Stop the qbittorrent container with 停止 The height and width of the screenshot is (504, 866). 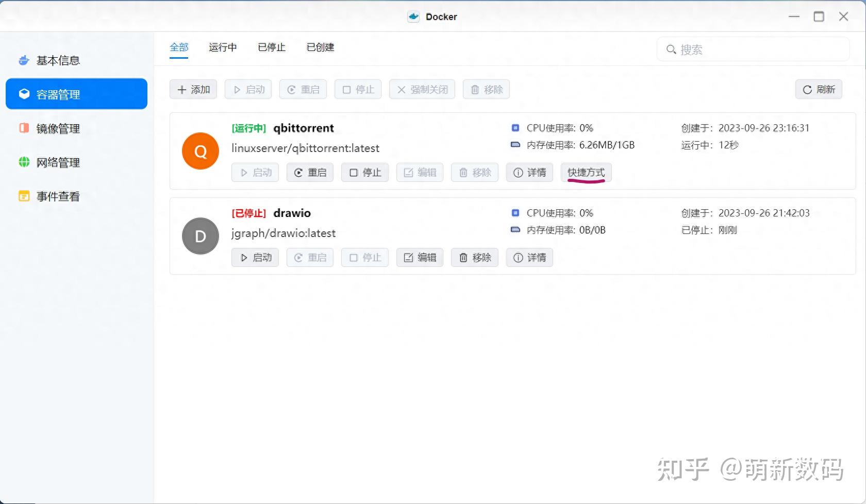tap(364, 172)
